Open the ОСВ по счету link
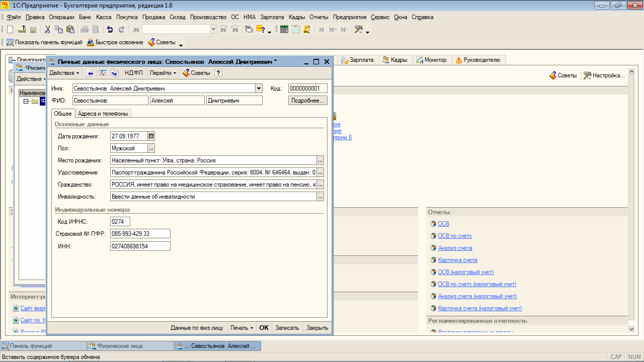This screenshot has height=362, width=644. (x=455, y=236)
